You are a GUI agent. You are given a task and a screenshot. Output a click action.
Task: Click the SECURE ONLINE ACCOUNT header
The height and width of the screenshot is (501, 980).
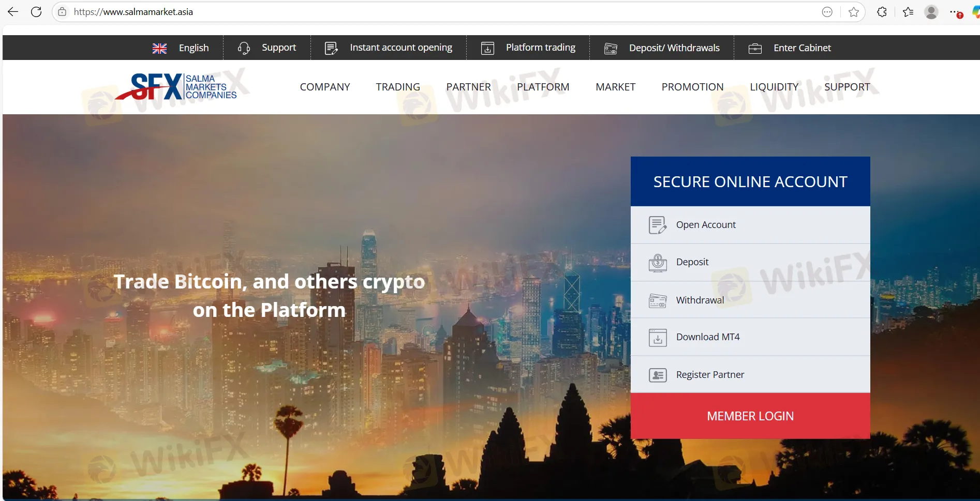point(750,181)
